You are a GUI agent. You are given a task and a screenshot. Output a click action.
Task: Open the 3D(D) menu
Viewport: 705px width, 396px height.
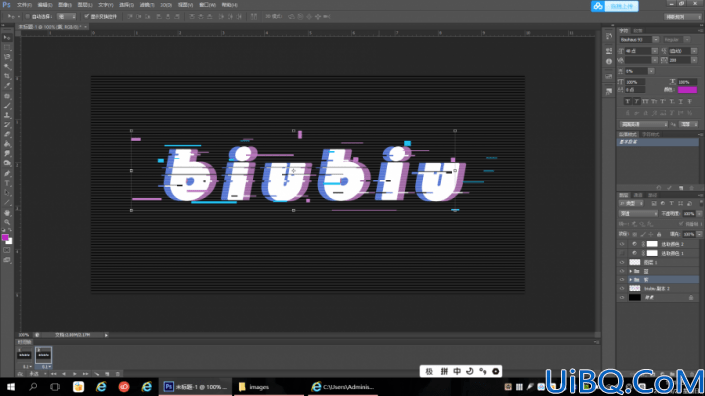pyautogui.click(x=166, y=5)
